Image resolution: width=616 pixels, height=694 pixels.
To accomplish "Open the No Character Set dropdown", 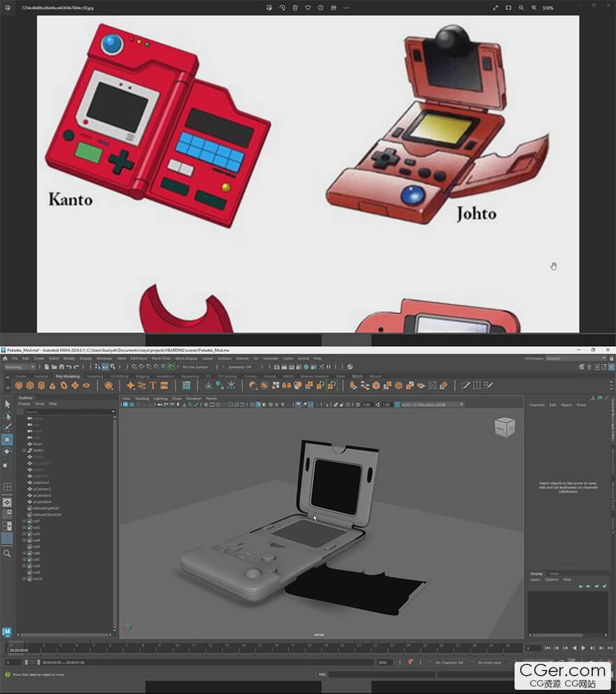I will click(449, 662).
